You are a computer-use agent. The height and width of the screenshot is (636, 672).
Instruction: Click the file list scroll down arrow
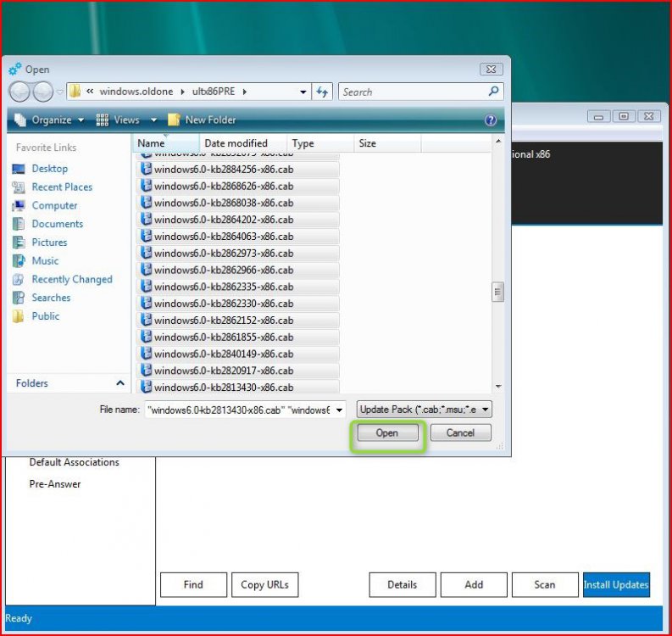(498, 387)
